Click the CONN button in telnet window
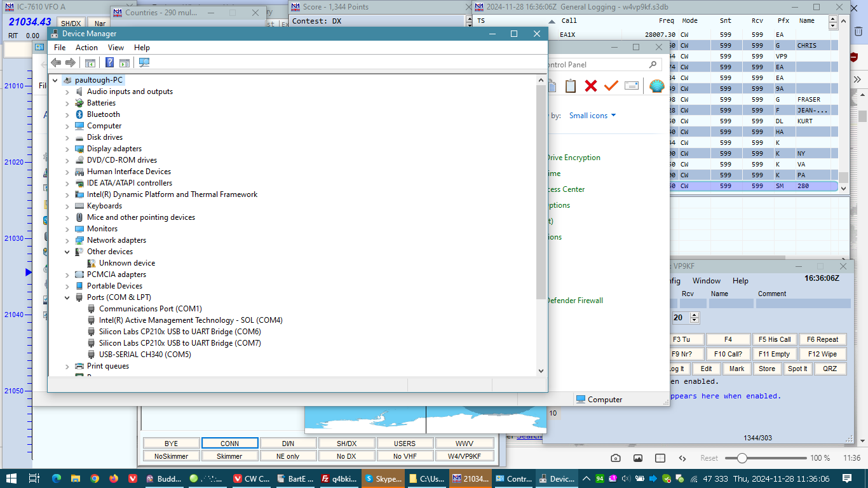The width and height of the screenshot is (868, 488). coord(229,444)
